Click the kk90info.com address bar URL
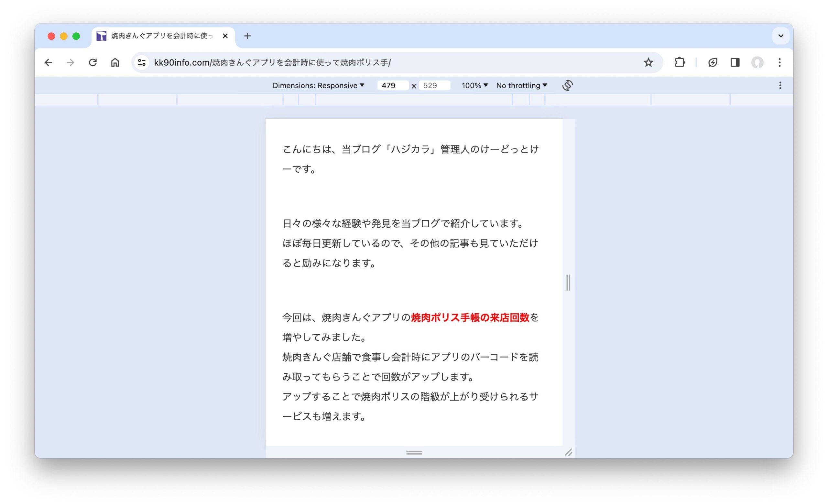 (272, 62)
